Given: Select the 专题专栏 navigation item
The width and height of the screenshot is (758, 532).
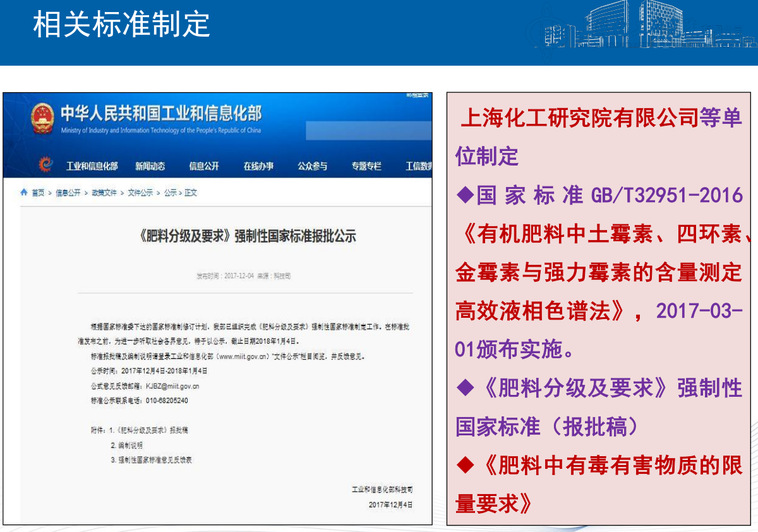Looking at the screenshot, I should 367,166.
